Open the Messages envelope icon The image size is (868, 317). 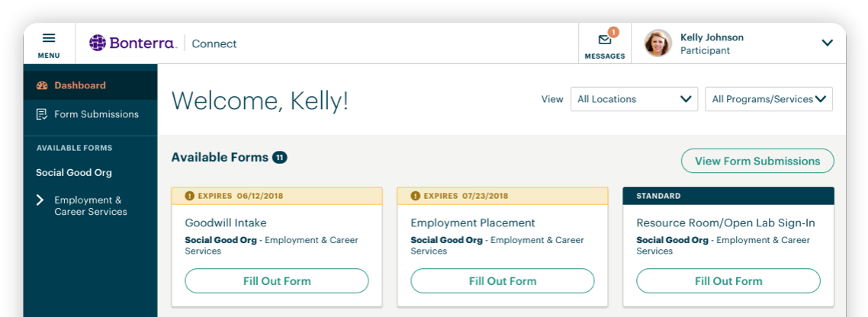pos(605,40)
